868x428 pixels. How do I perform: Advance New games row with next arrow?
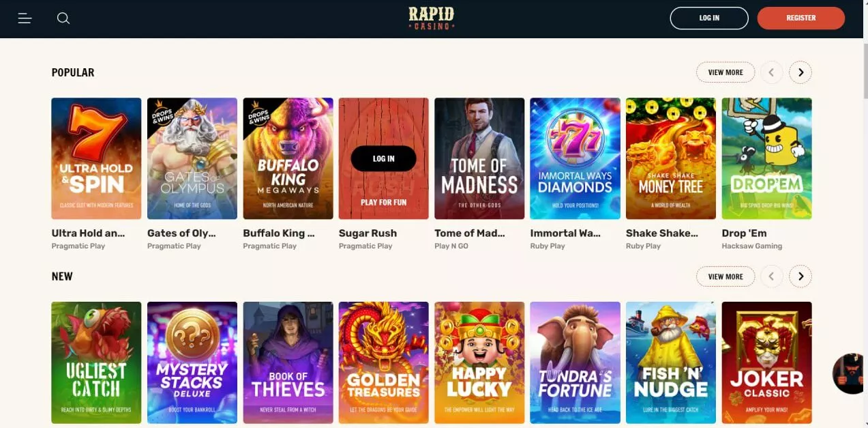800,276
